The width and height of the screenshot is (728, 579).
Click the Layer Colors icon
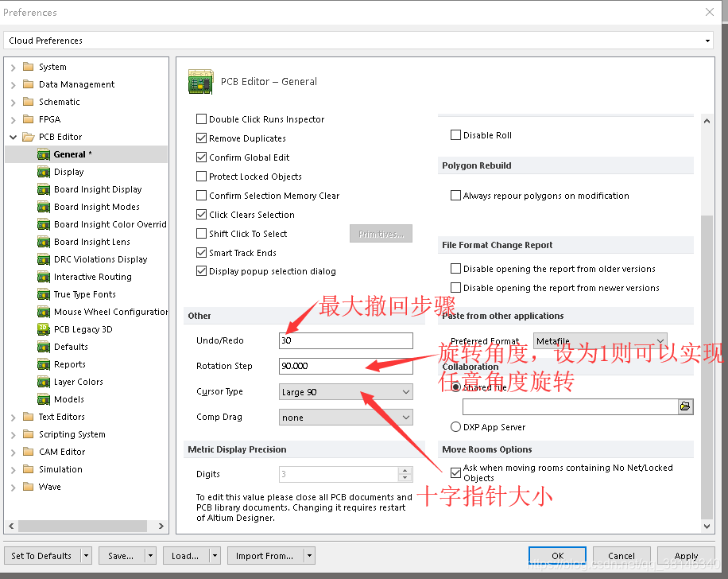[44, 382]
